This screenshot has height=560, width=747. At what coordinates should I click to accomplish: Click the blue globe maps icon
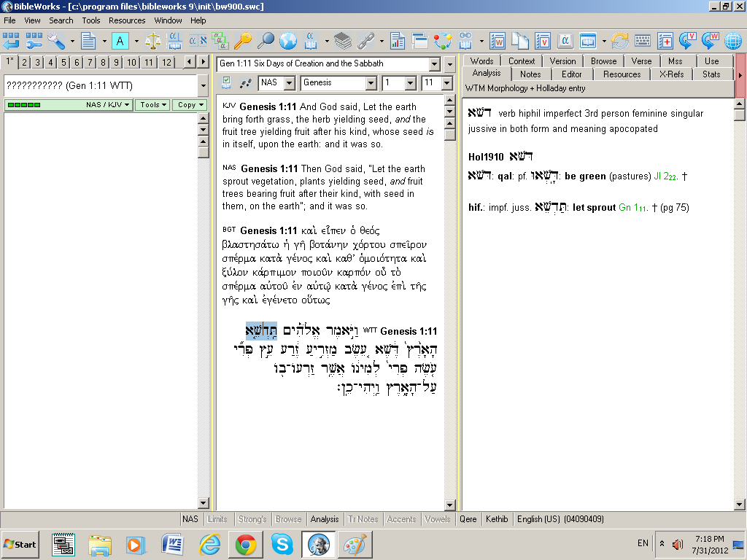(x=287, y=41)
